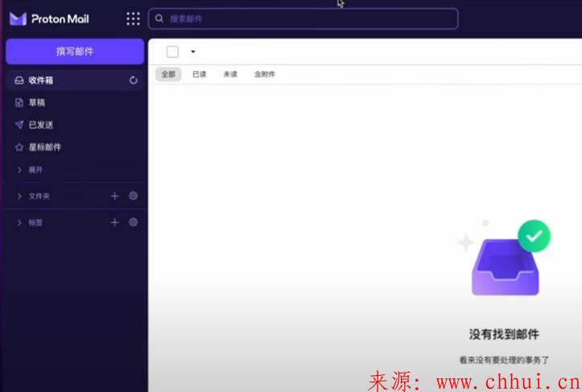Viewport: 582px width, 392px height.
Task: Add a new folder with plus icon
Action: click(114, 196)
